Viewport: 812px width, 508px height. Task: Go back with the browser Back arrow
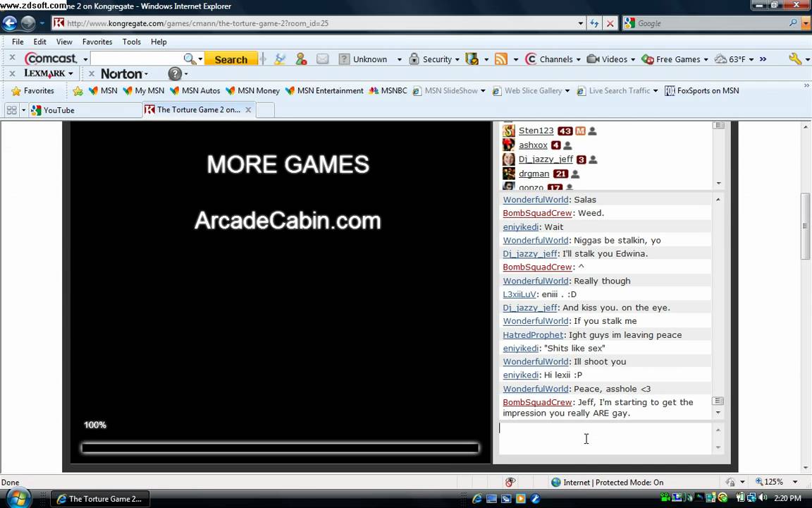(x=10, y=23)
